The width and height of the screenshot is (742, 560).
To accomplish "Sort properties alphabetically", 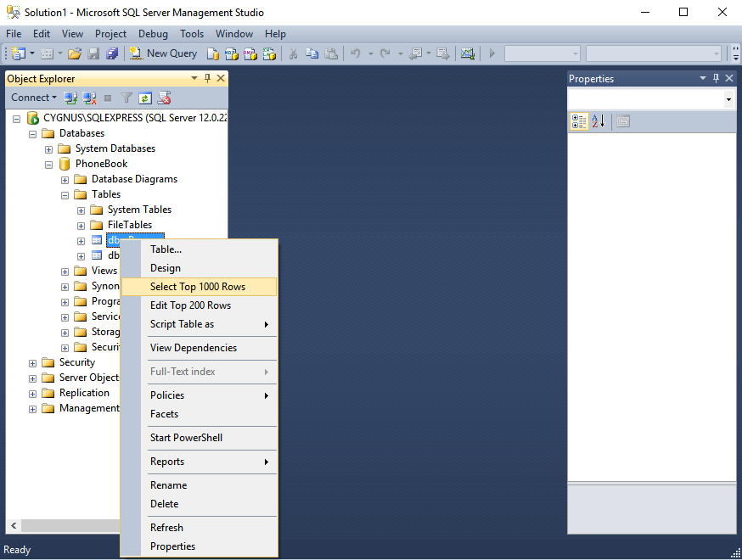I will [599, 121].
